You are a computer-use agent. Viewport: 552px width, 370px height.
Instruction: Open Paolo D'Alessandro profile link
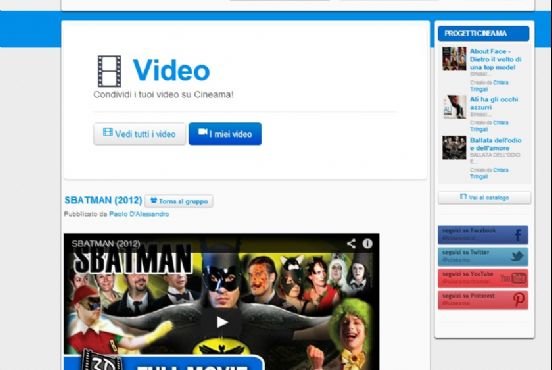click(x=139, y=214)
